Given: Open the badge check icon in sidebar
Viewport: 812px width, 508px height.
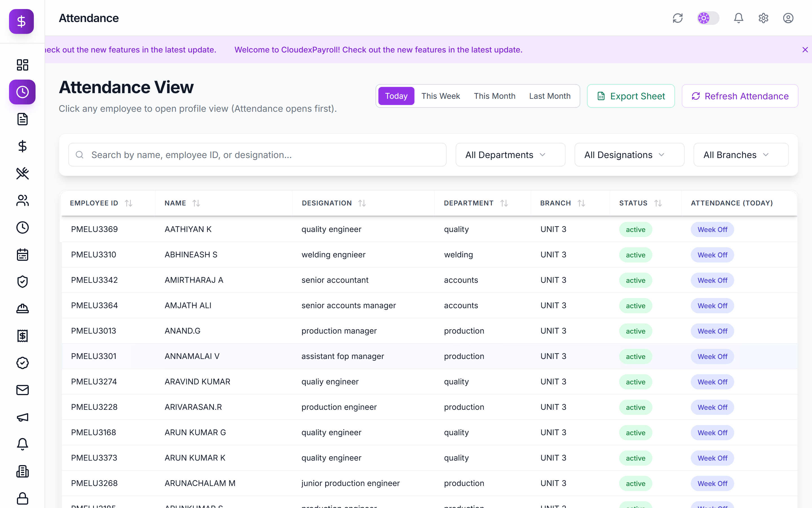Looking at the screenshot, I should (x=23, y=363).
